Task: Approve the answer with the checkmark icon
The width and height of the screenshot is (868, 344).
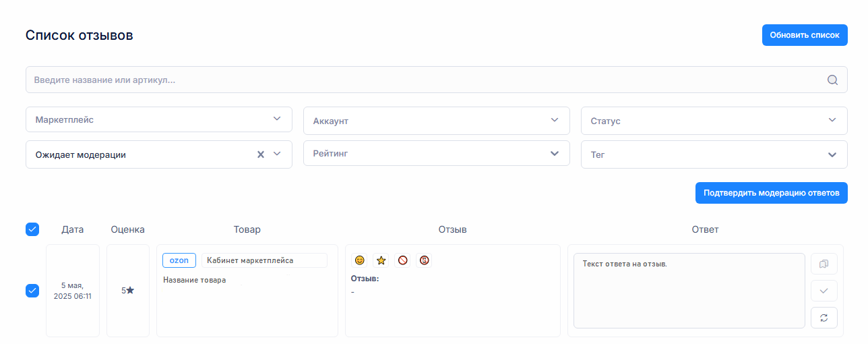Action: click(824, 291)
